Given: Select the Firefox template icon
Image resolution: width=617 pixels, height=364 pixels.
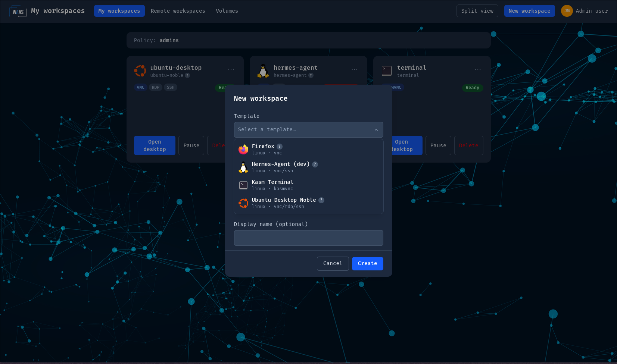Looking at the screenshot, I should [243, 149].
